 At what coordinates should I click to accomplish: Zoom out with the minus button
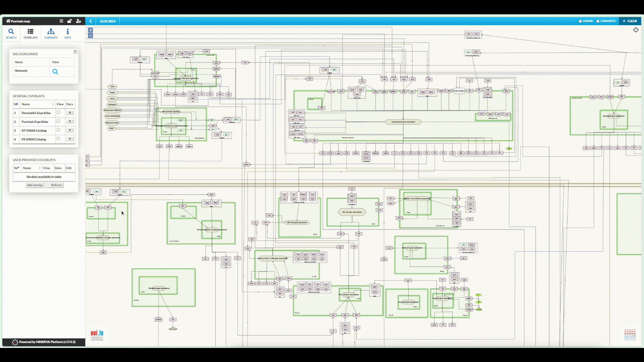click(91, 36)
